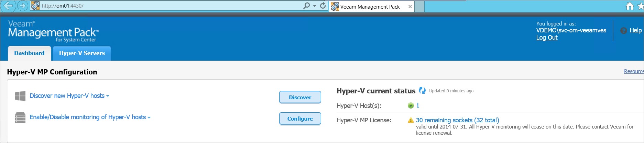Click the green check Hyper-V Host status icon
644x143 pixels.
tap(411, 105)
